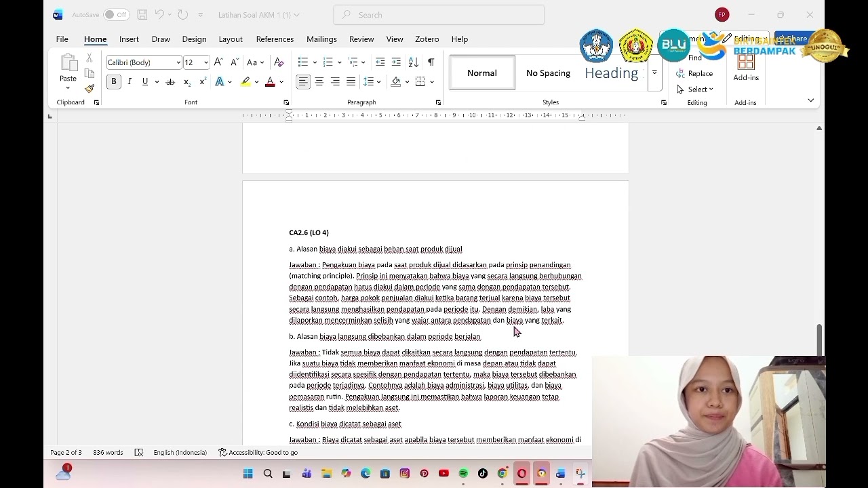
Task: Switch to the Insert tab
Action: point(129,39)
